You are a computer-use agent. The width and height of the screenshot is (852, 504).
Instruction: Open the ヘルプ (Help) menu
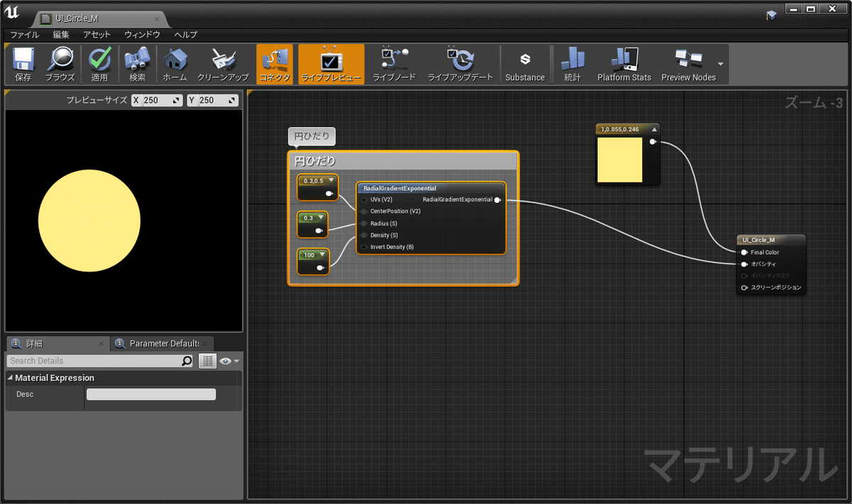tap(186, 34)
